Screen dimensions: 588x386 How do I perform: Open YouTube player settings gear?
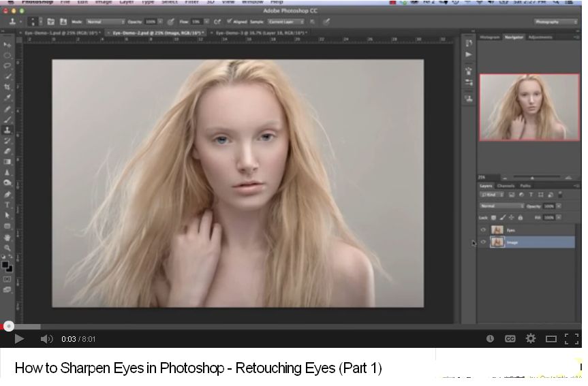tap(531, 338)
